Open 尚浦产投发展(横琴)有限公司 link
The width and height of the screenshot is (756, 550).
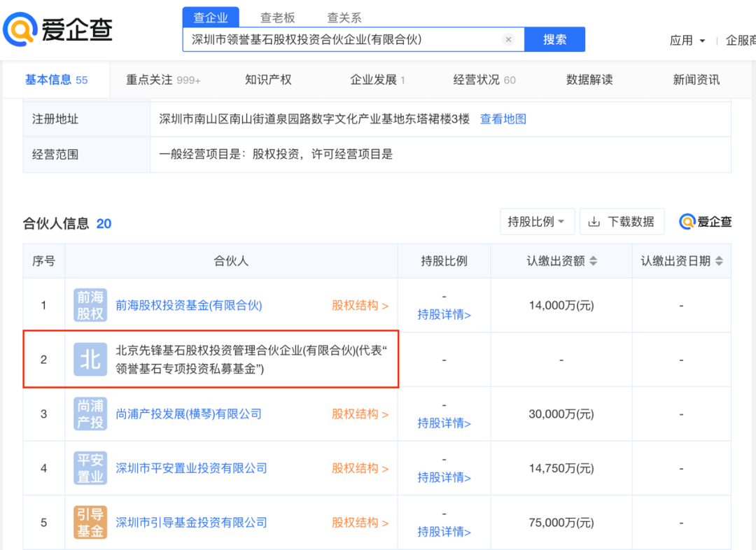pyautogui.click(x=188, y=414)
